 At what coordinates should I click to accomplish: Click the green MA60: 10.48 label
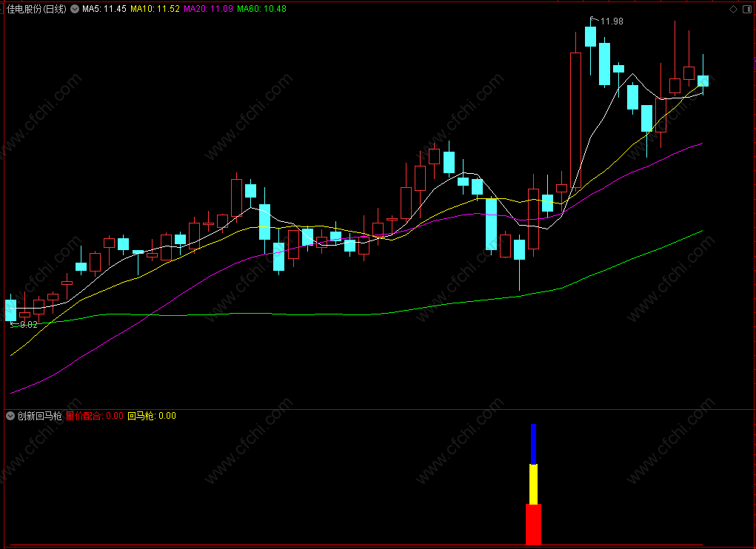(x=262, y=9)
